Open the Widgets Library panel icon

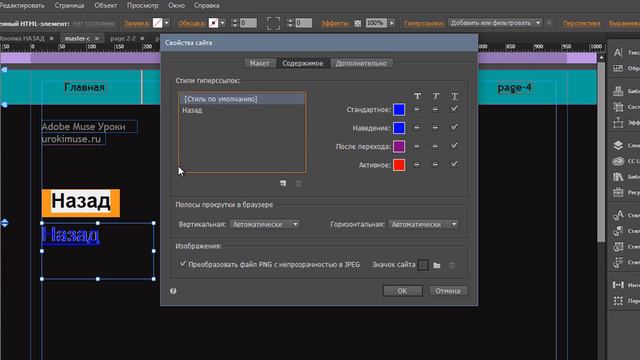618,91
